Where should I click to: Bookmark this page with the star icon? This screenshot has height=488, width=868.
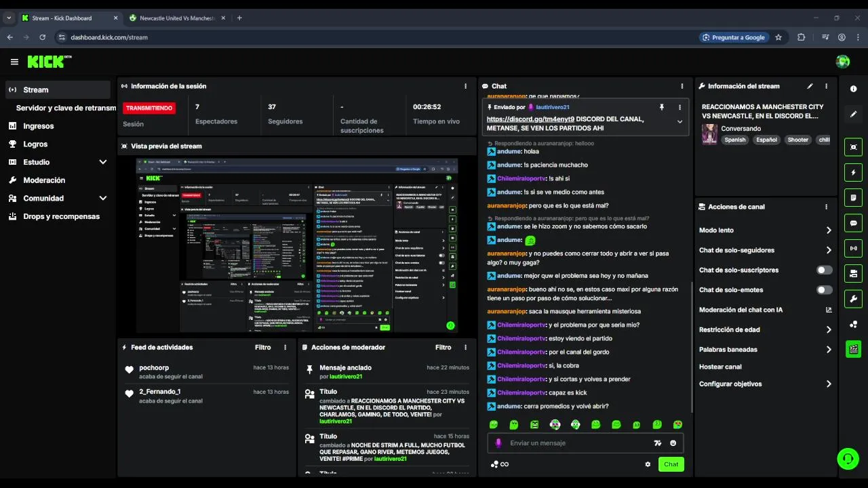[778, 37]
